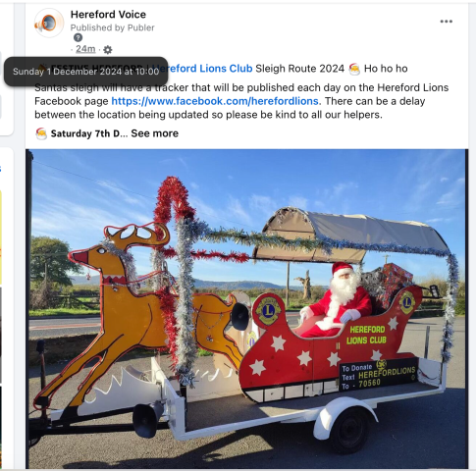Click the To Donate text sign in photo
476x471 pixels.
[379, 375]
